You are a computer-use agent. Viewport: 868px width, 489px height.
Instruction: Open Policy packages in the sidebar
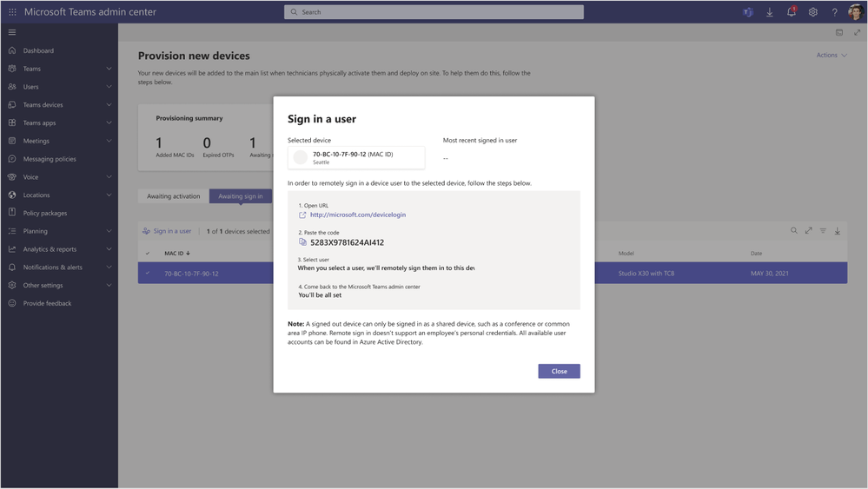click(x=45, y=213)
